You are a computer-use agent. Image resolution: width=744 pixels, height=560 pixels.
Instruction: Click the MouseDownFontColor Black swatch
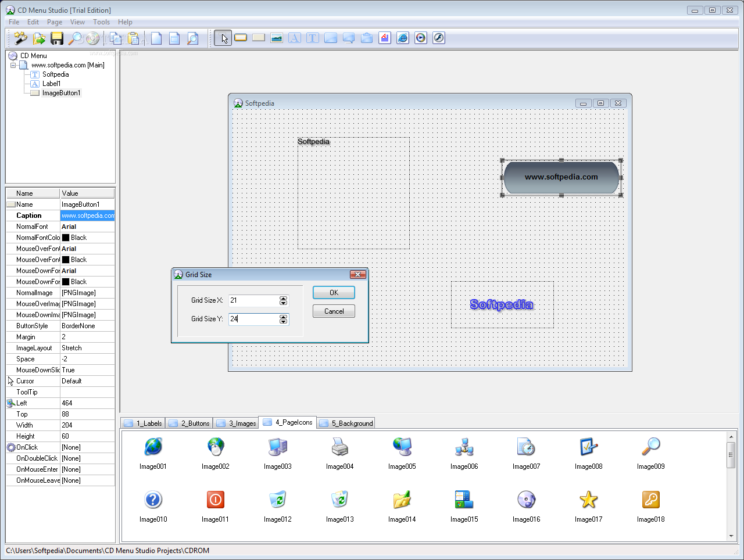click(66, 282)
